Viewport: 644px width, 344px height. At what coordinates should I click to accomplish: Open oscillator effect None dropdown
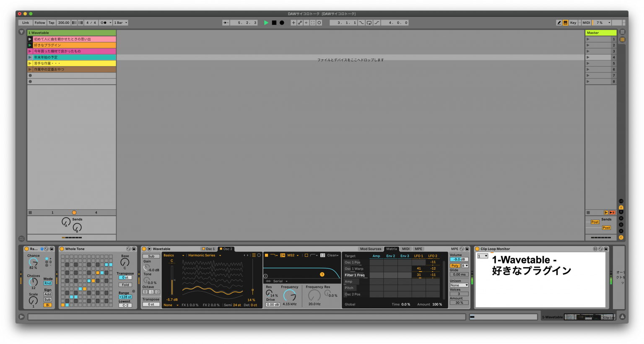coord(171,305)
